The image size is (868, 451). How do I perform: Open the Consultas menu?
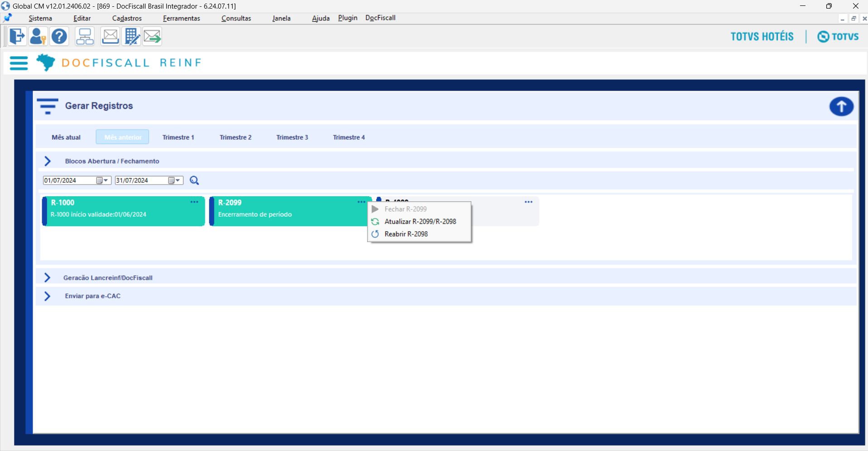coord(236,18)
